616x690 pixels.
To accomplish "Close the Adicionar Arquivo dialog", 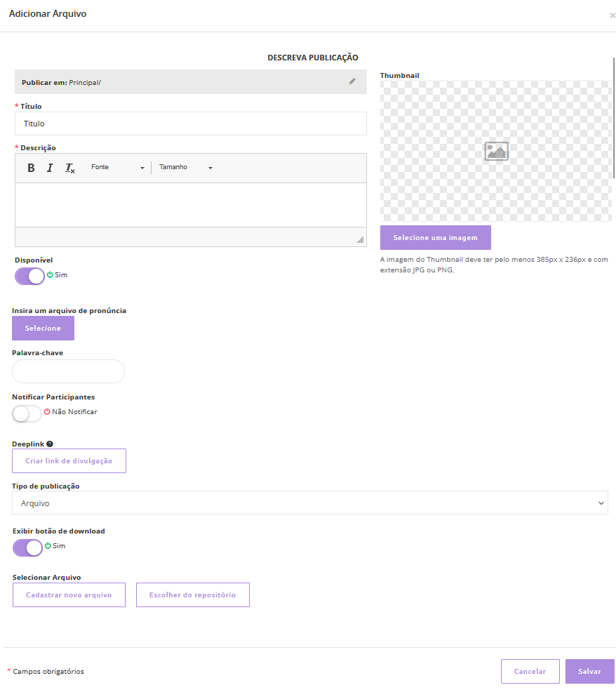I will click(x=612, y=15).
